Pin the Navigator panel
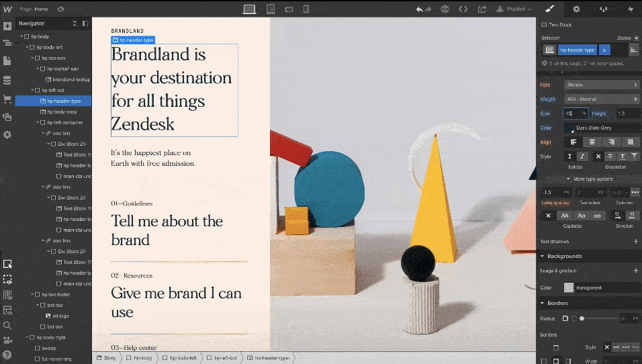 [85, 24]
